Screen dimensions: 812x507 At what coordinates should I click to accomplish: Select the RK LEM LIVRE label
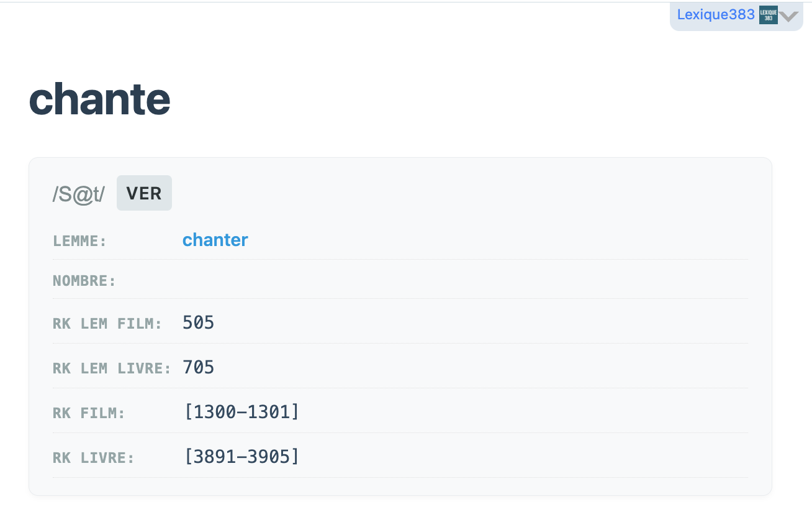pyautogui.click(x=112, y=368)
